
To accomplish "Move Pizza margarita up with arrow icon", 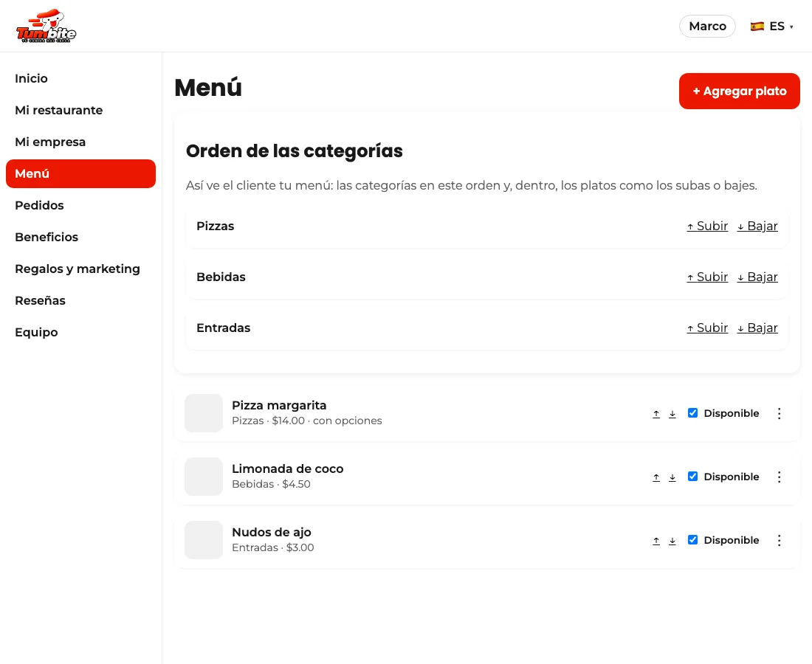I will click(656, 413).
